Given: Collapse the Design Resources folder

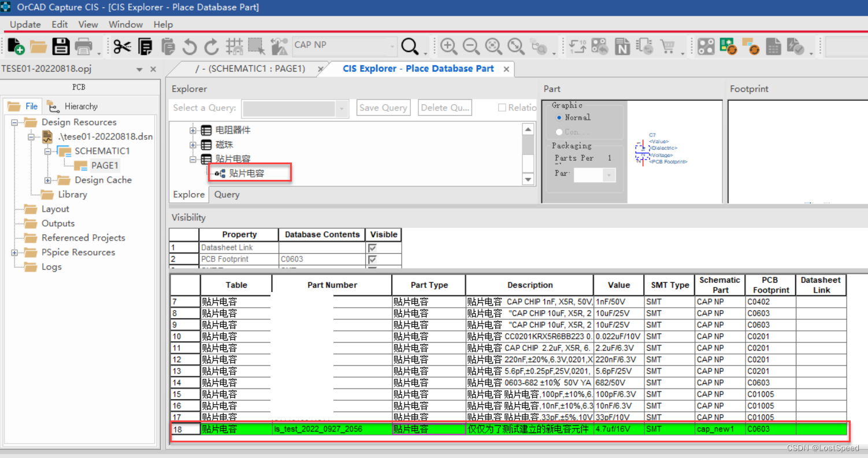Looking at the screenshot, I should (x=14, y=123).
